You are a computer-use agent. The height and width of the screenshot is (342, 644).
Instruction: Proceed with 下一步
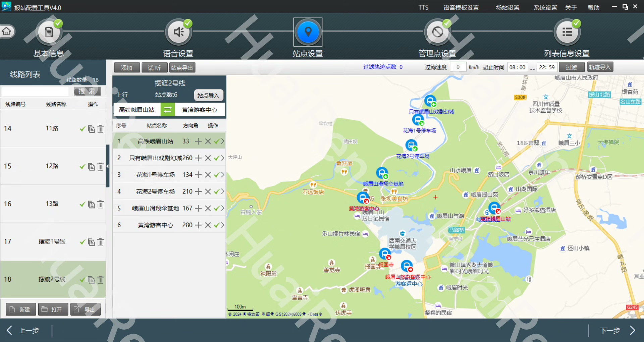617,331
